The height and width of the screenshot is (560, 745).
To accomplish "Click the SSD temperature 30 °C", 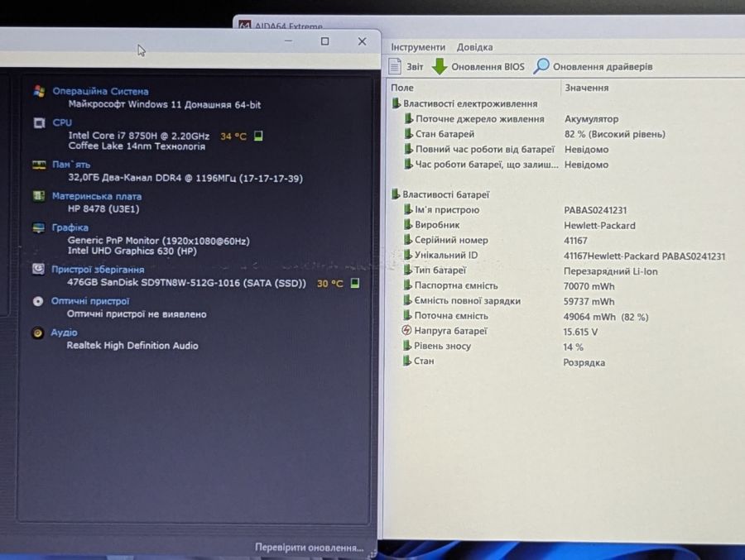I will (x=329, y=284).
